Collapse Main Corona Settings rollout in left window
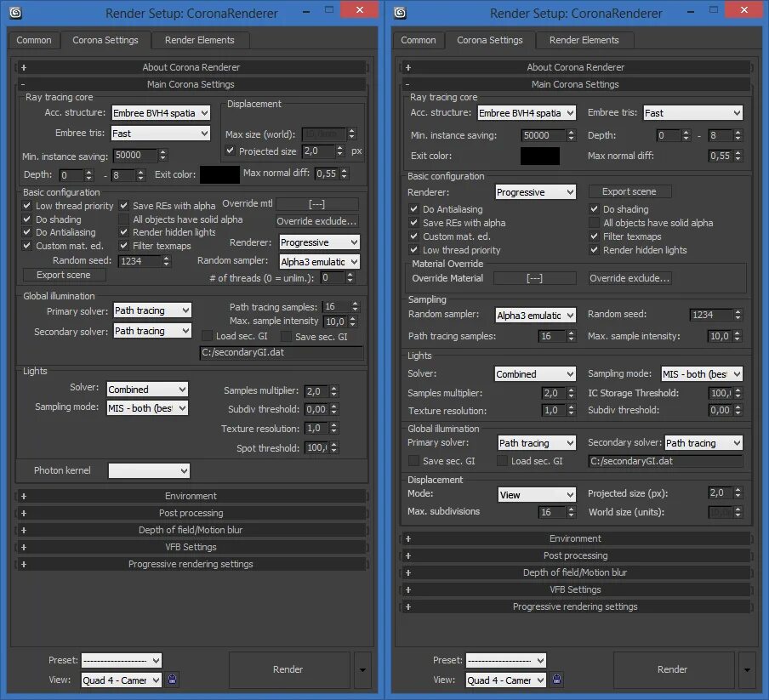 (x=191, y=84)
